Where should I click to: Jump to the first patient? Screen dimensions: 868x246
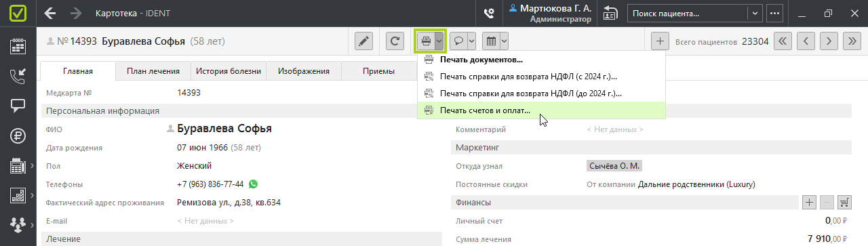(783, 41)
